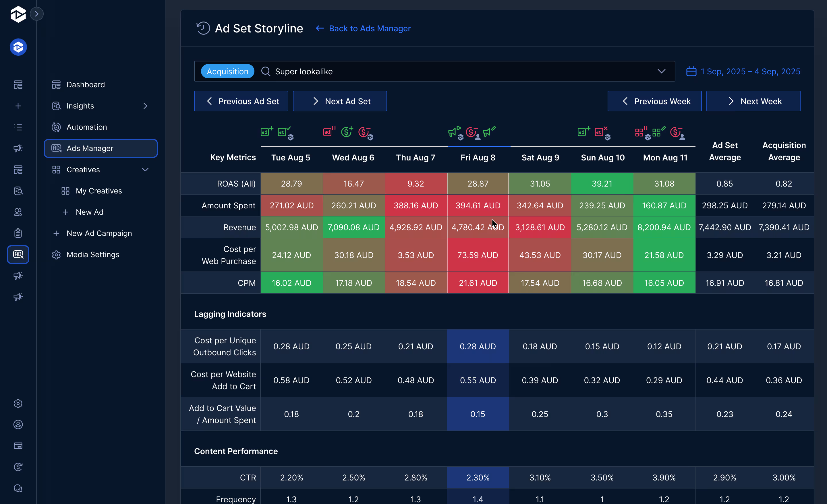Click the billing card icon in the sidebar
Screen dimensions: 827x504
[18, 446]
